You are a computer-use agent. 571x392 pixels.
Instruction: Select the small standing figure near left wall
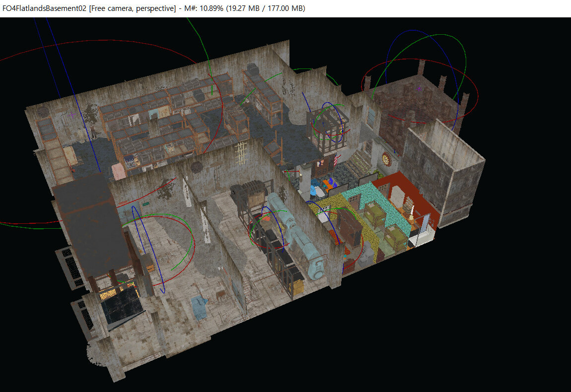pos(93,132)
